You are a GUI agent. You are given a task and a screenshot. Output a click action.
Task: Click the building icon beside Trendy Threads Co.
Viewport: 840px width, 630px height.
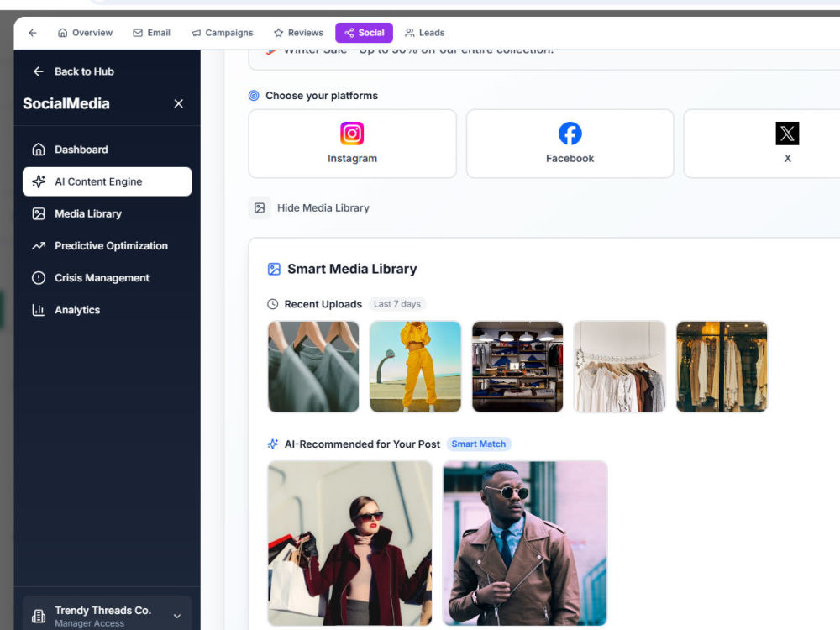pyautogui.click(x=39, y=616)
